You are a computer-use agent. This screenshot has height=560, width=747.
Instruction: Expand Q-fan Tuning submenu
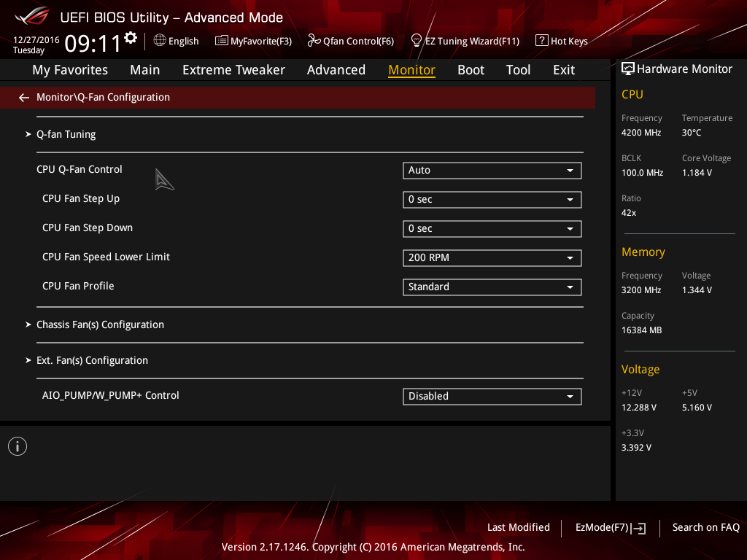(66, 135)
